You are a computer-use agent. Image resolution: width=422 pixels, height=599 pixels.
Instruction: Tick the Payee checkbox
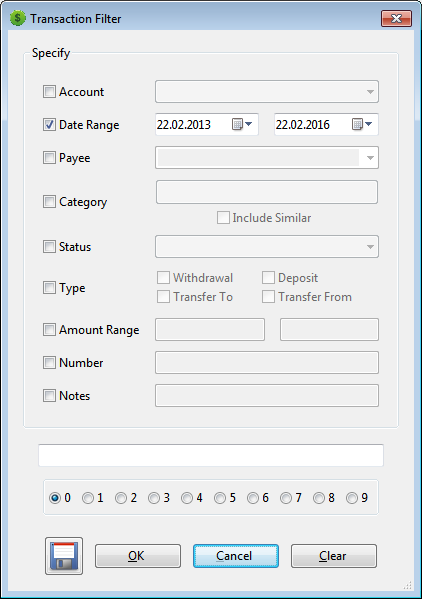[49, 157]
